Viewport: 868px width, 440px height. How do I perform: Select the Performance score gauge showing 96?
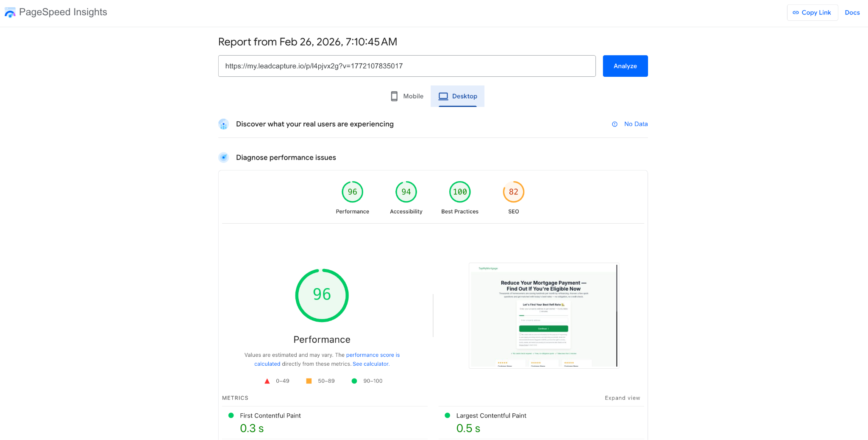click(x=322, y=295)
